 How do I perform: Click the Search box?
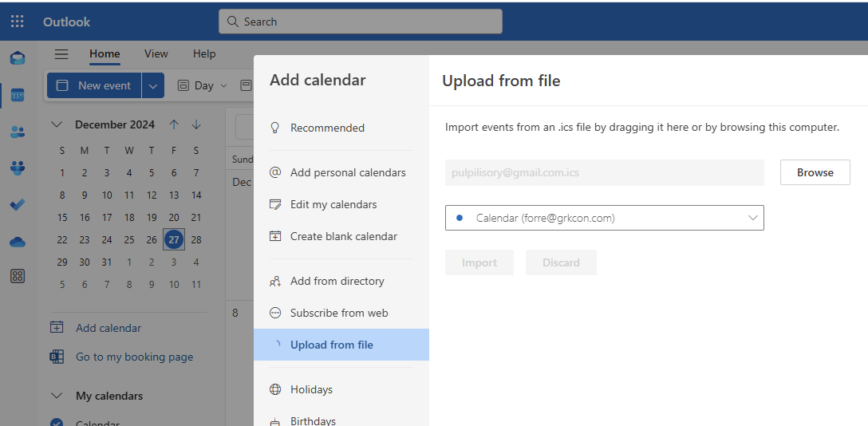[x=361, y=22]
